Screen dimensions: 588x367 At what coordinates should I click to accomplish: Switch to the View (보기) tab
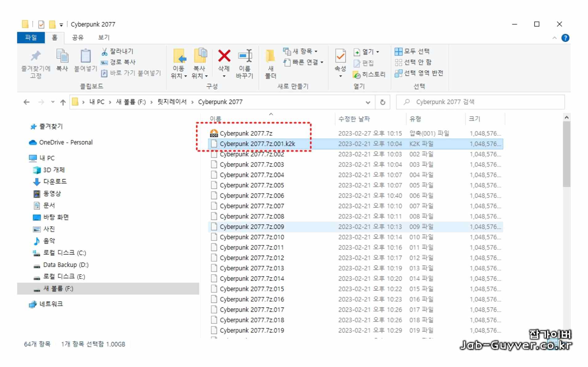click(104, 38)
